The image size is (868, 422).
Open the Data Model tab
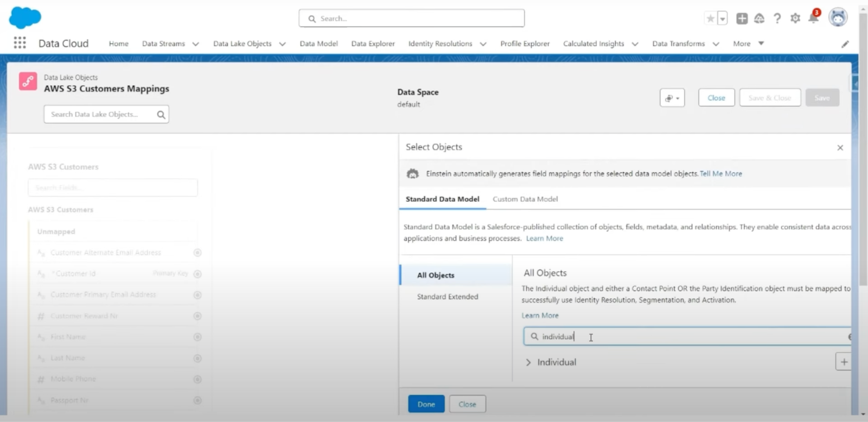(319, 43)
